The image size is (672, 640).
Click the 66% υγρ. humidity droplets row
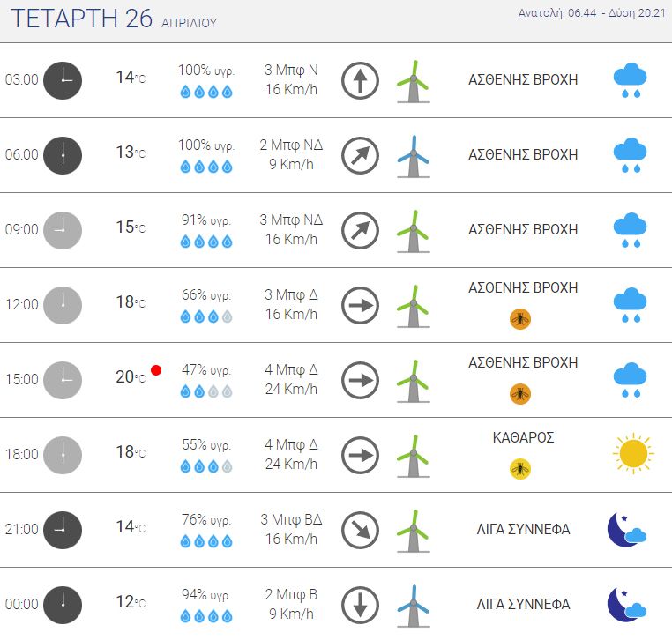click(x=206, y=316)
